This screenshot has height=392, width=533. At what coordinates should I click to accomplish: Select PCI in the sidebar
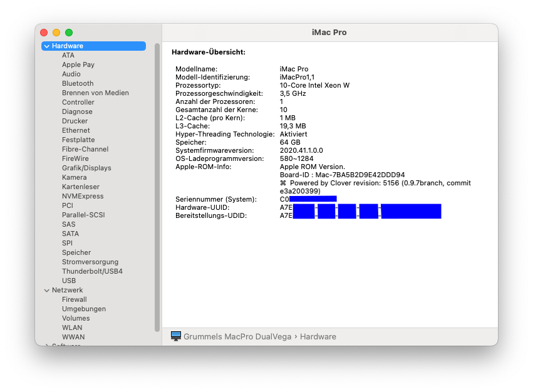(x=67, y=205)
